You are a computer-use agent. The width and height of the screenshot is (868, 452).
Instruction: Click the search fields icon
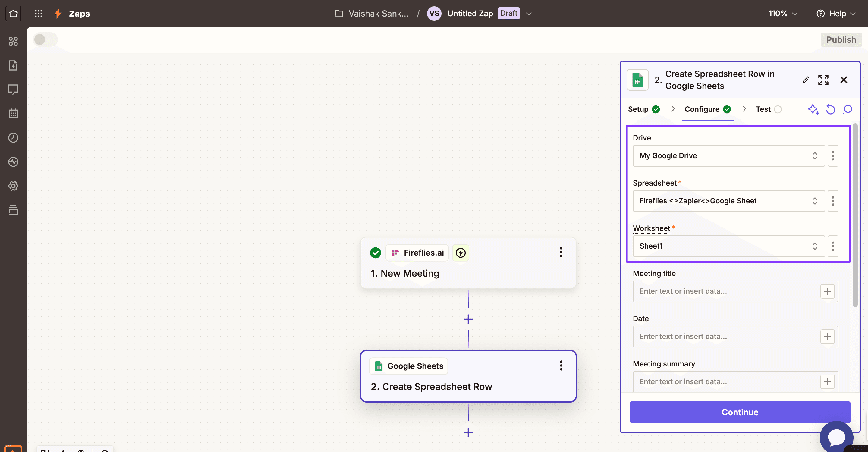coord(847,109)
